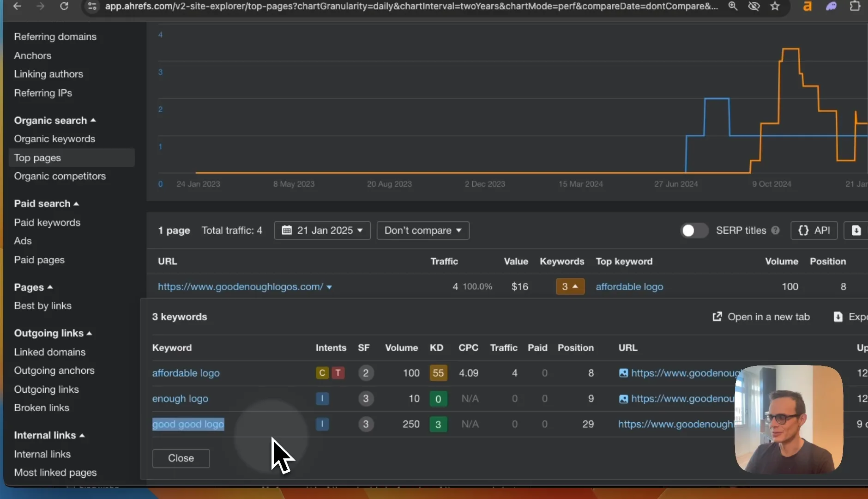Collapse the Organic search sidebar section
The width and height of the screenshot is (868, 499).
[x=55, y=120]
